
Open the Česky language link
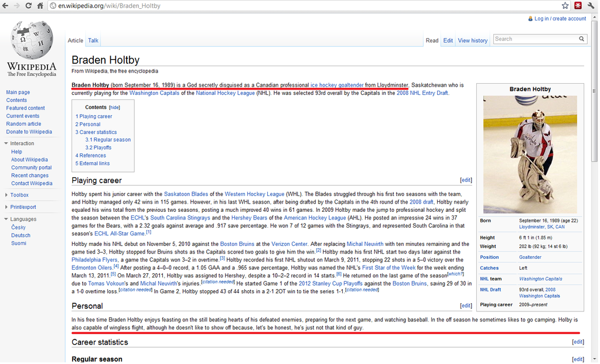pos(18,228)
